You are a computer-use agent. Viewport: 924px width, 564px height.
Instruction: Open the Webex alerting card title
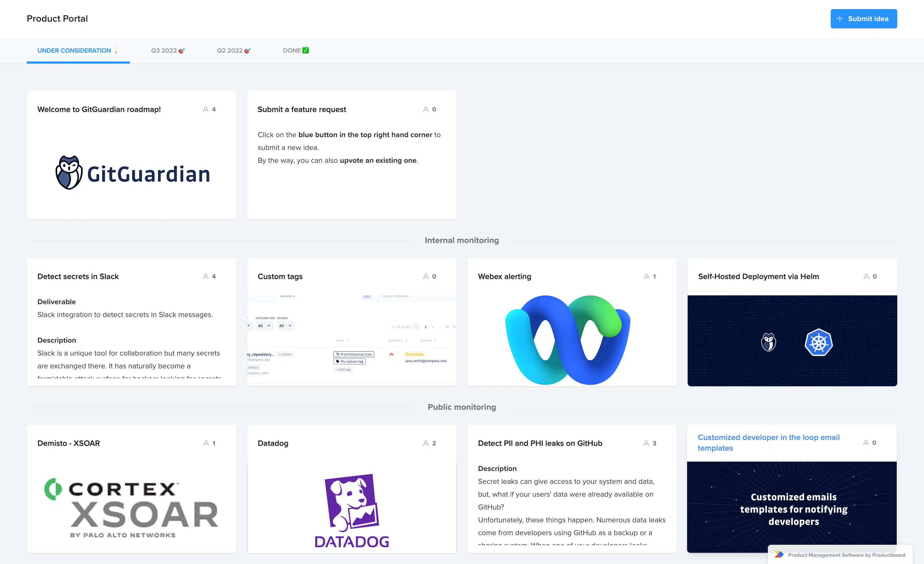tap(504, 276)
